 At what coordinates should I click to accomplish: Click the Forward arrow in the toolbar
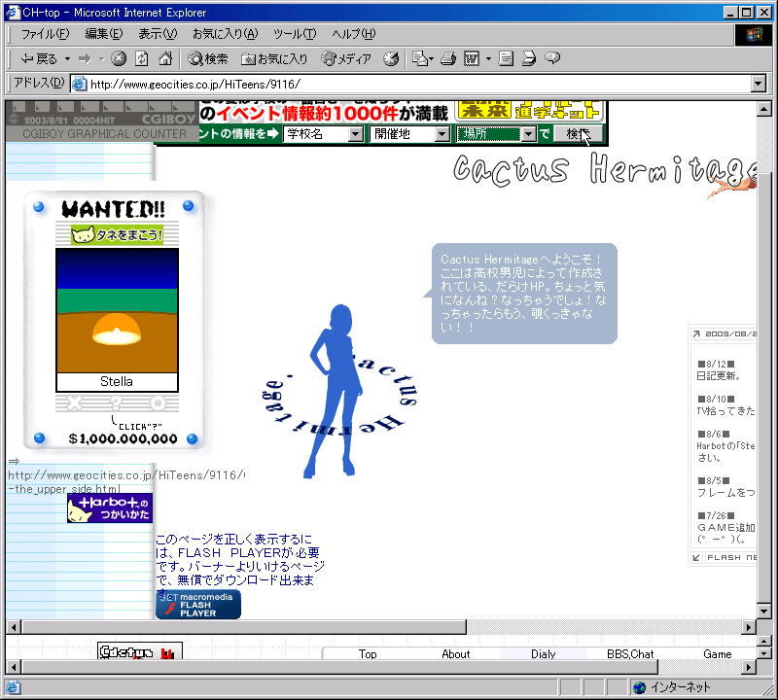click(x=85, y=59)
